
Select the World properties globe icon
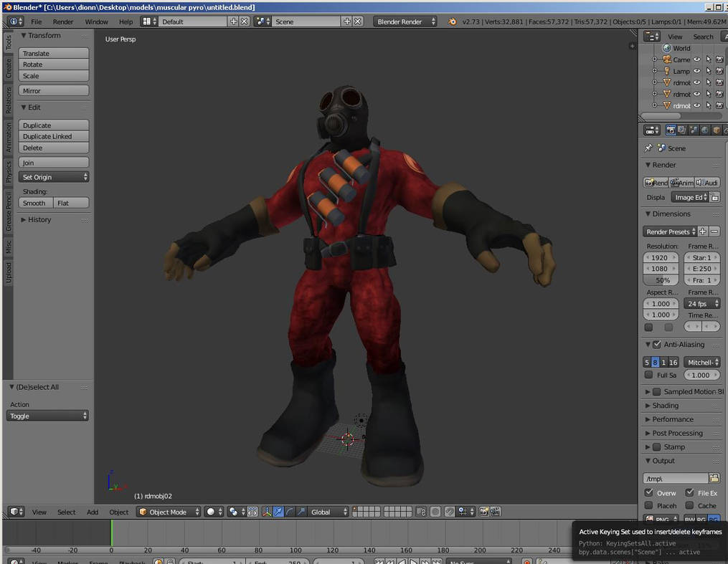704,130
